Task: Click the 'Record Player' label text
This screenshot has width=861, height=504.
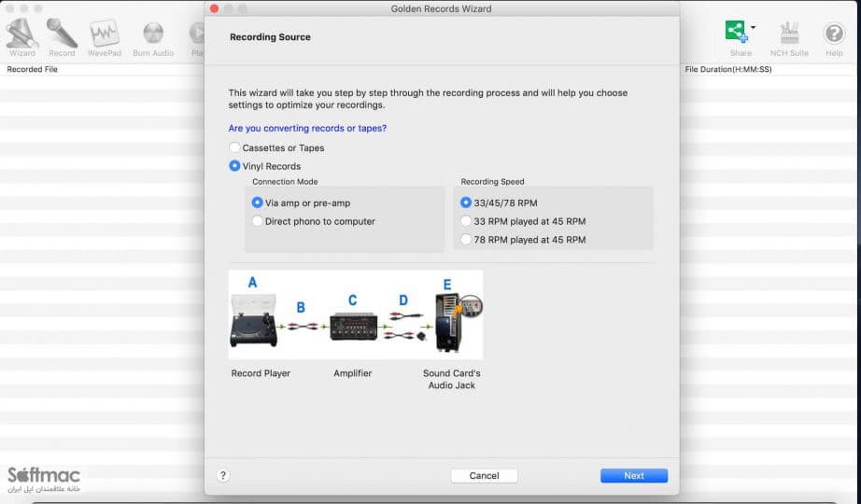Action: coord(261,373)
